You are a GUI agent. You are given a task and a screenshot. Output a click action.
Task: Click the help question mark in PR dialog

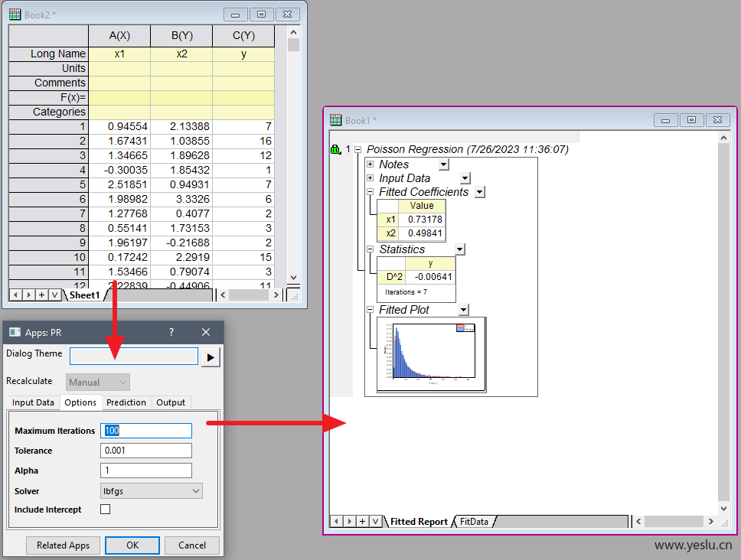(171, 333)
